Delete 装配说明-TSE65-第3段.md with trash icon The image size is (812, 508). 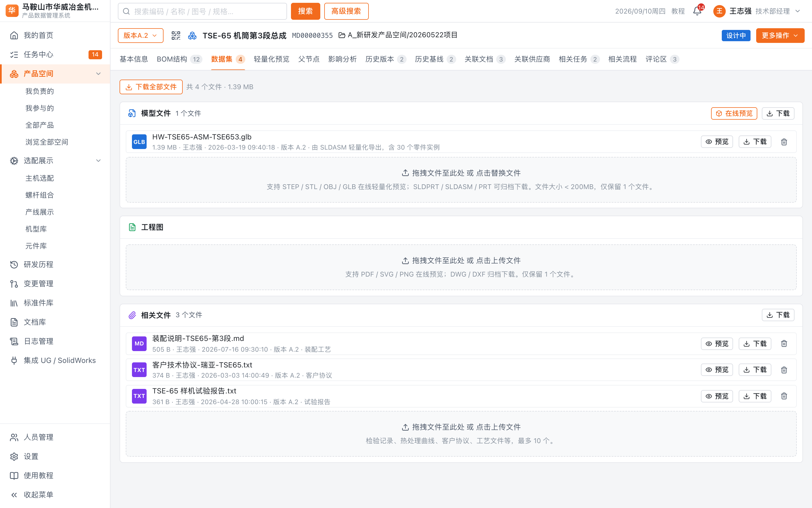coord(784,343)
